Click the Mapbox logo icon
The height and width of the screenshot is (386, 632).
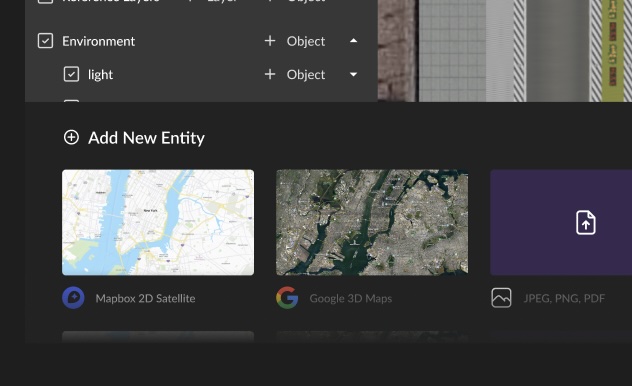(73, 298)
